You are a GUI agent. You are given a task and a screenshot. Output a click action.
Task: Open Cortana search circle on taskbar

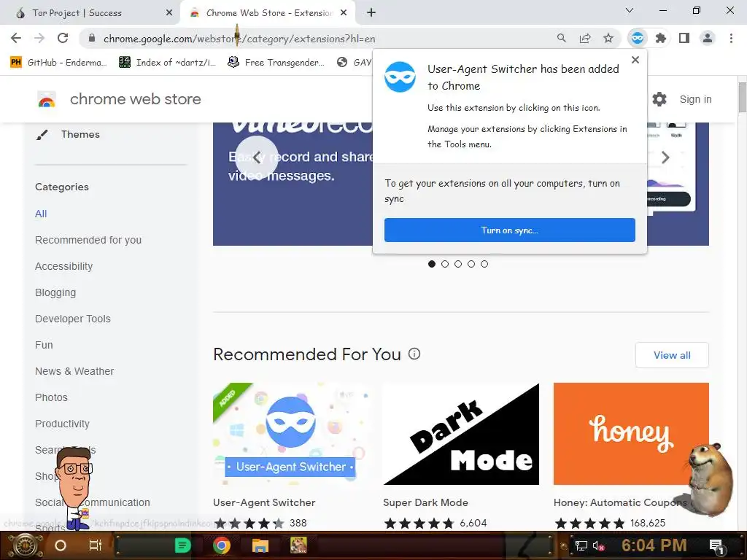(x=61, y=545)
